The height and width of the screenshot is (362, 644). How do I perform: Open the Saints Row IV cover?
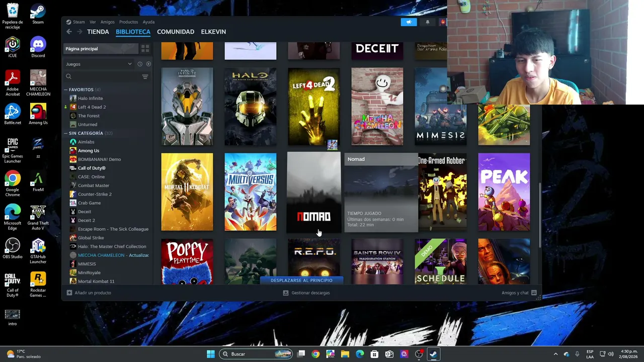click(377, 261)
